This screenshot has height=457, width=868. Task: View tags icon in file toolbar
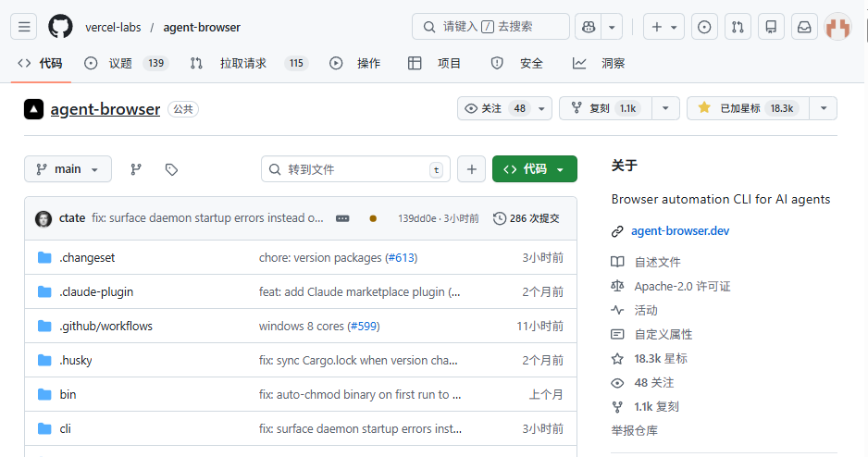[x=171, y=169]
